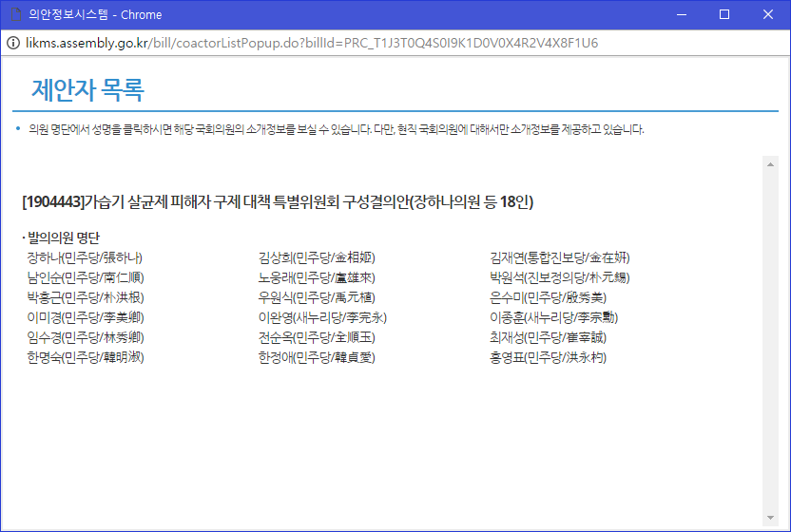The image size is (791, 532).
Task: Open profile of 남인순(민주당)
Action: point(86,277)
